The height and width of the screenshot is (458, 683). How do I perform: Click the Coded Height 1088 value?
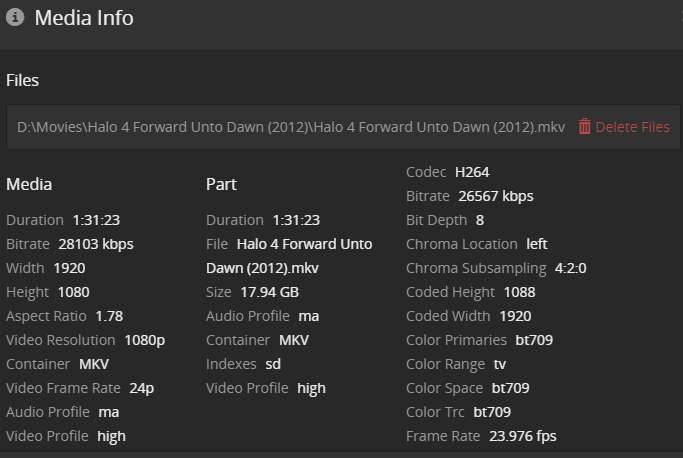[x=520, y=292]
